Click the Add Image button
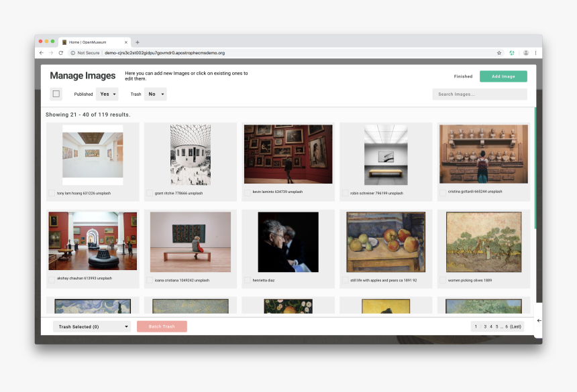 (x=503, y=76)
